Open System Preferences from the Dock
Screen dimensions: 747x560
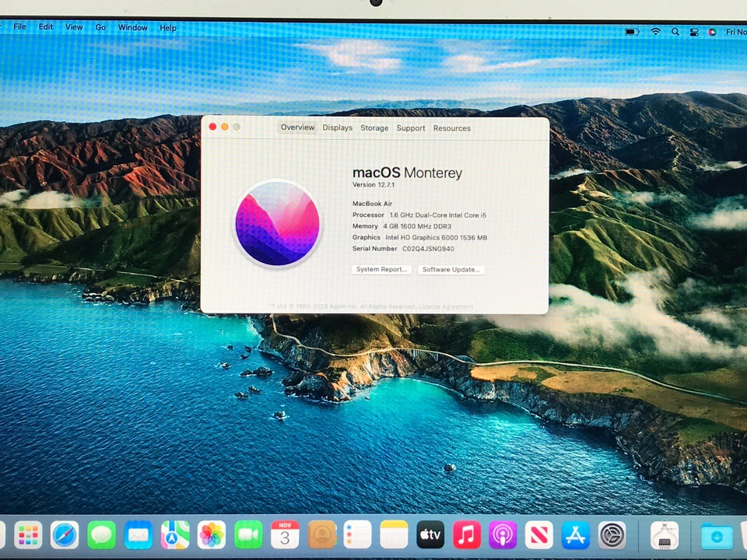tap(612, 535)
